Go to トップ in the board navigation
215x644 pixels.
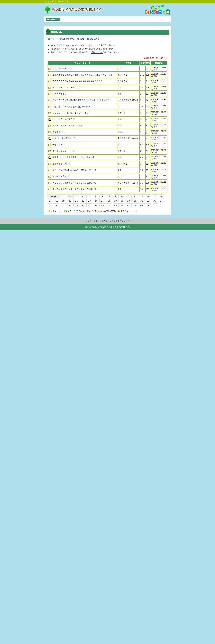pyautogui.click(x=53, y=39)
